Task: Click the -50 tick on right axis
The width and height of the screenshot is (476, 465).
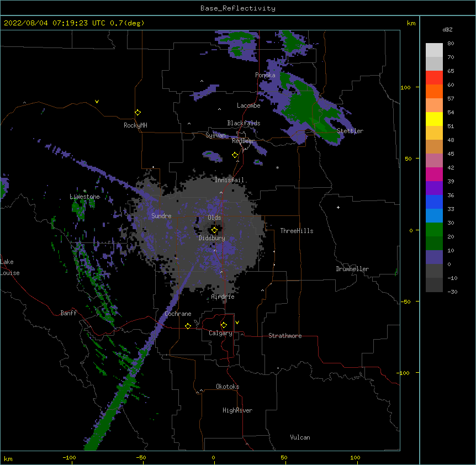Action: point(405,302)
